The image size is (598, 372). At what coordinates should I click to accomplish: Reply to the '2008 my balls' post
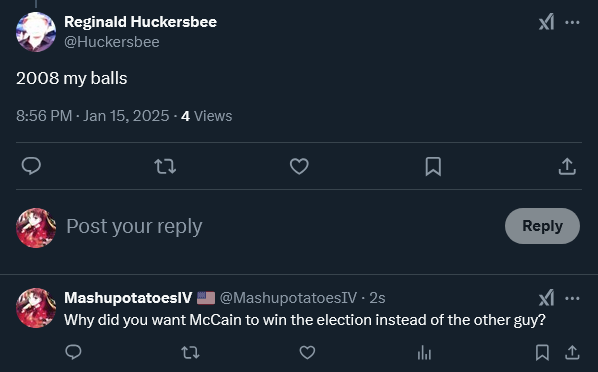click(x=31, y=166)
